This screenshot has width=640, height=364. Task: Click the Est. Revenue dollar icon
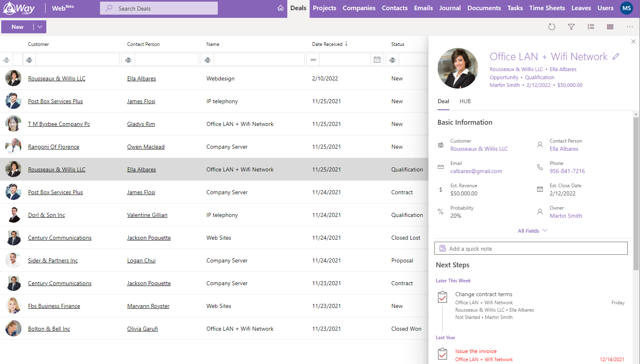point(440,190)
